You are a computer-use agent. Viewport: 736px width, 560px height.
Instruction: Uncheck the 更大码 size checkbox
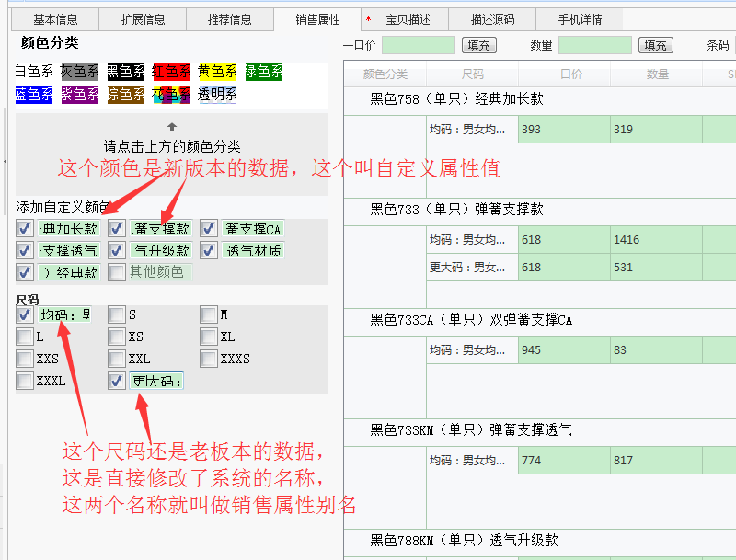point(117,381)
